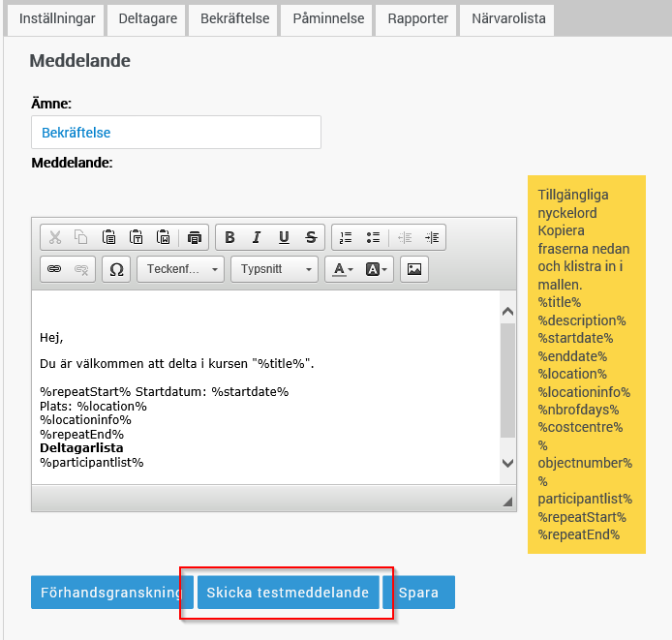The image size is (672, 640).
Task: Toggle Italic formatting
Action: coord(257,237)
